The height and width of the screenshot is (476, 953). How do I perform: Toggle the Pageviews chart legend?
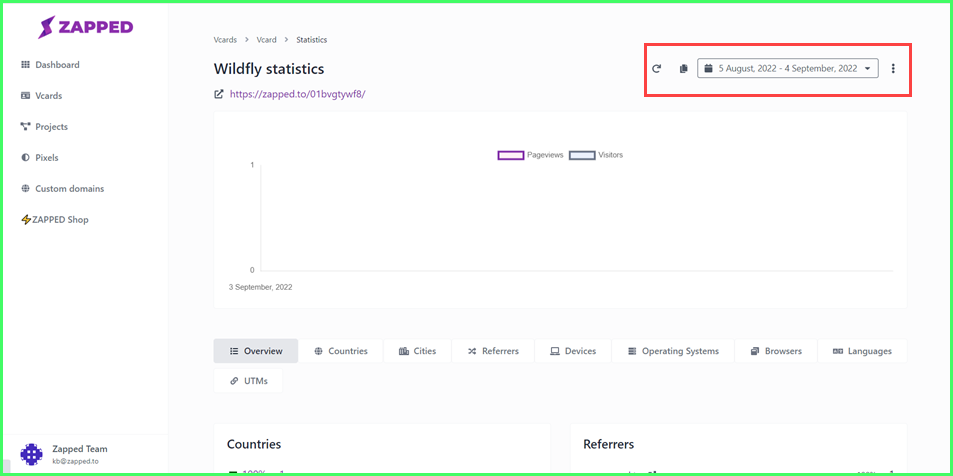tap(531, 155)
